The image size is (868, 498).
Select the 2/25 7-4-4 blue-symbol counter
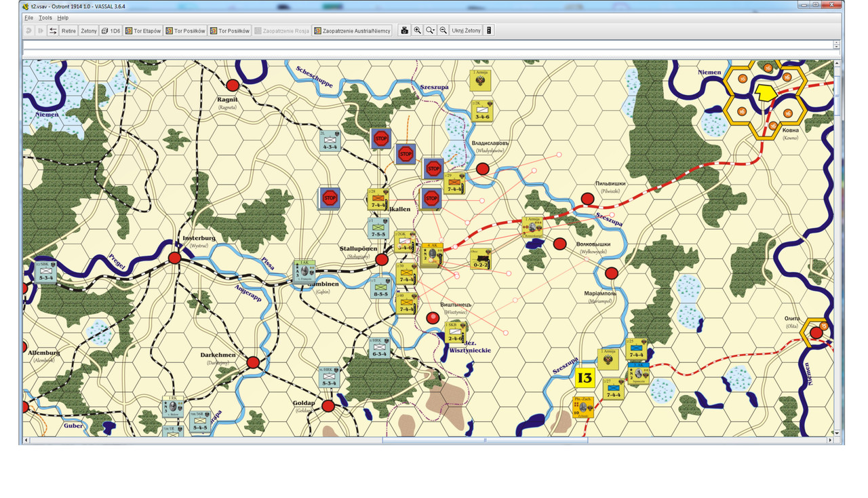tap(637, 348)
